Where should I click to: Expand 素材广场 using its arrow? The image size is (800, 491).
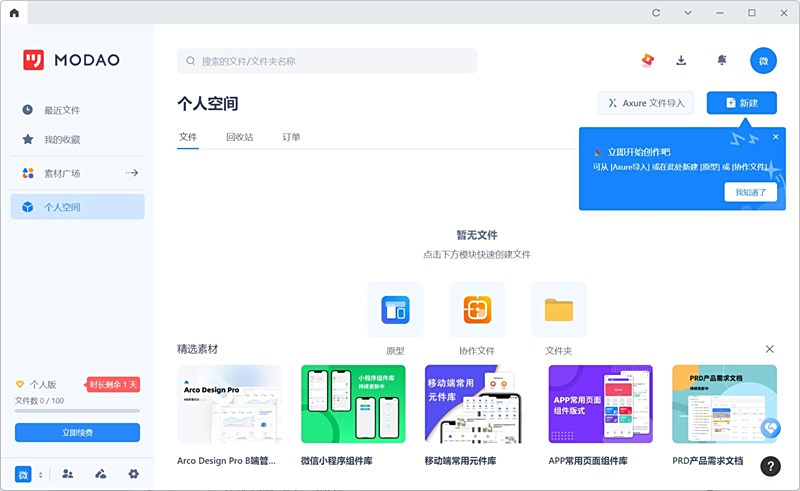coord(131,173)
